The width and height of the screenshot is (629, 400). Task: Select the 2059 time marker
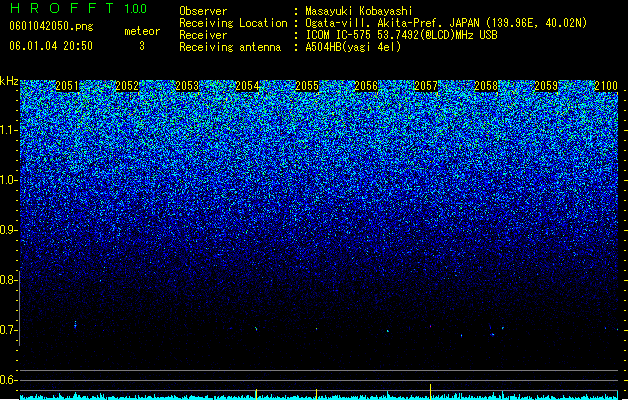click(x=546, y=86)
